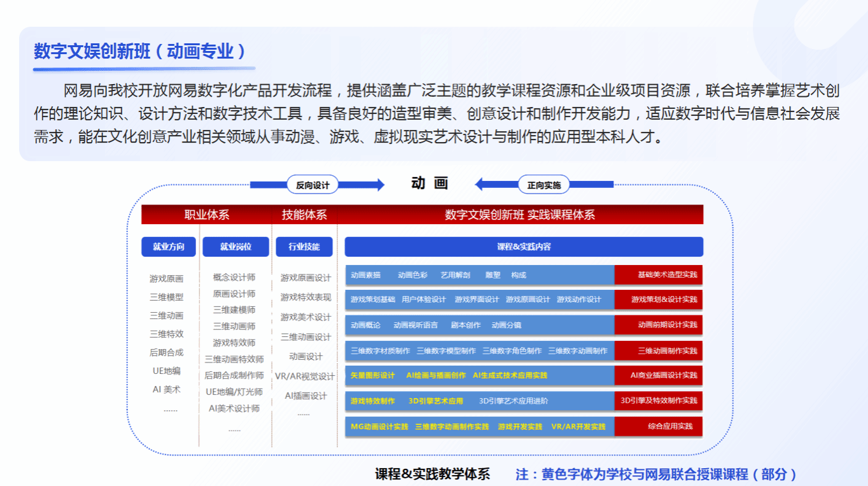Select 游戏原画 in the 就业方向 list
Screen dimensions: 868x486
pos(167,278)
